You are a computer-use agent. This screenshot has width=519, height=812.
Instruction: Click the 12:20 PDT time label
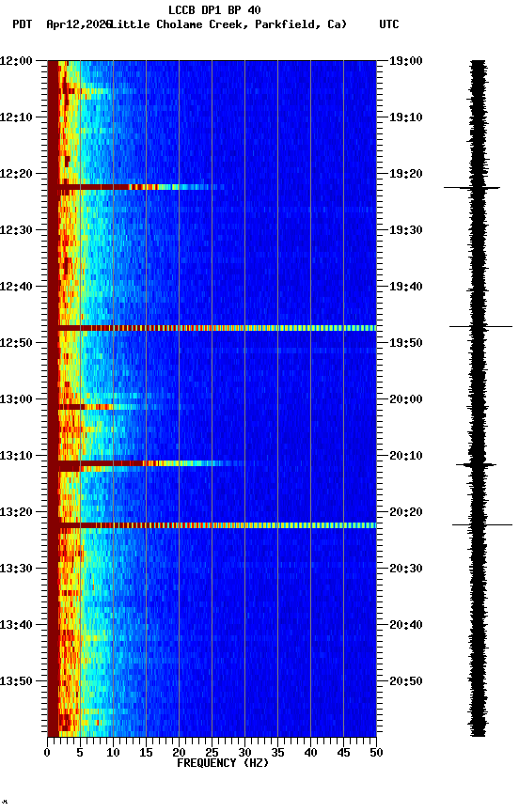[16, 174]
